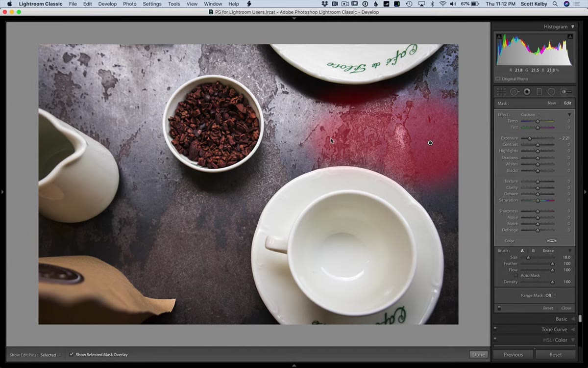This screenshot has width=588, height=368.
Task: Select the Crop Overlay tool
Action: click(x=501, y=92)
